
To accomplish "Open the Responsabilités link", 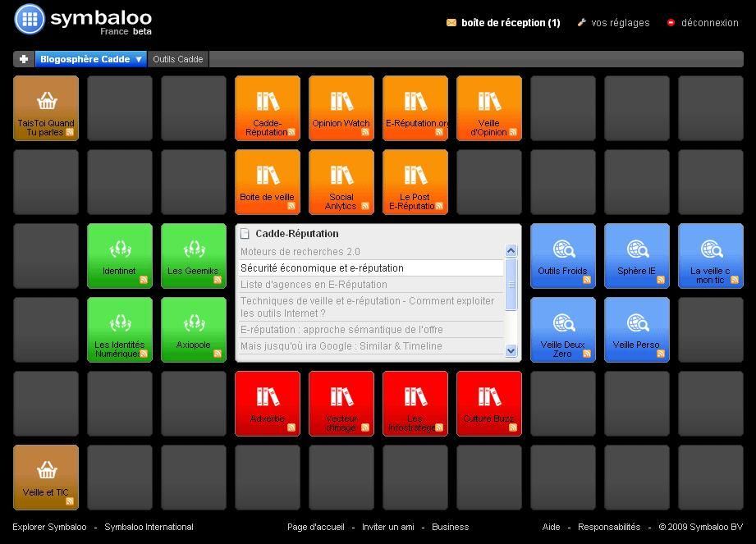I will click(x=609, y=527).
